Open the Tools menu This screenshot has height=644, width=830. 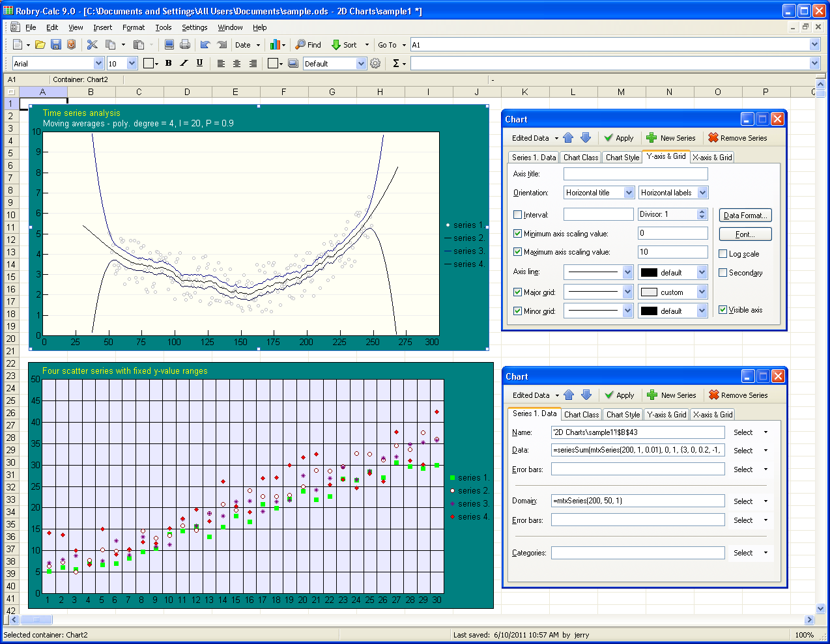coord(164,27)
